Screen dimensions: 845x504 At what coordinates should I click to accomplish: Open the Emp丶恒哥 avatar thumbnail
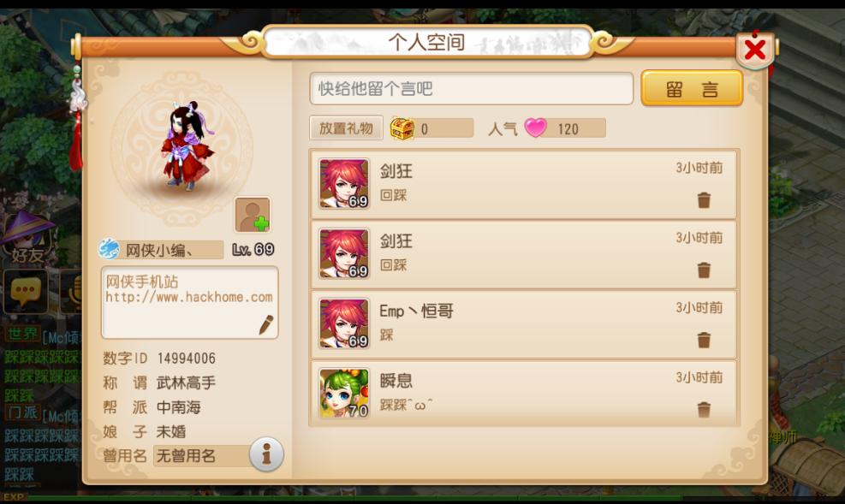[344, 323]
